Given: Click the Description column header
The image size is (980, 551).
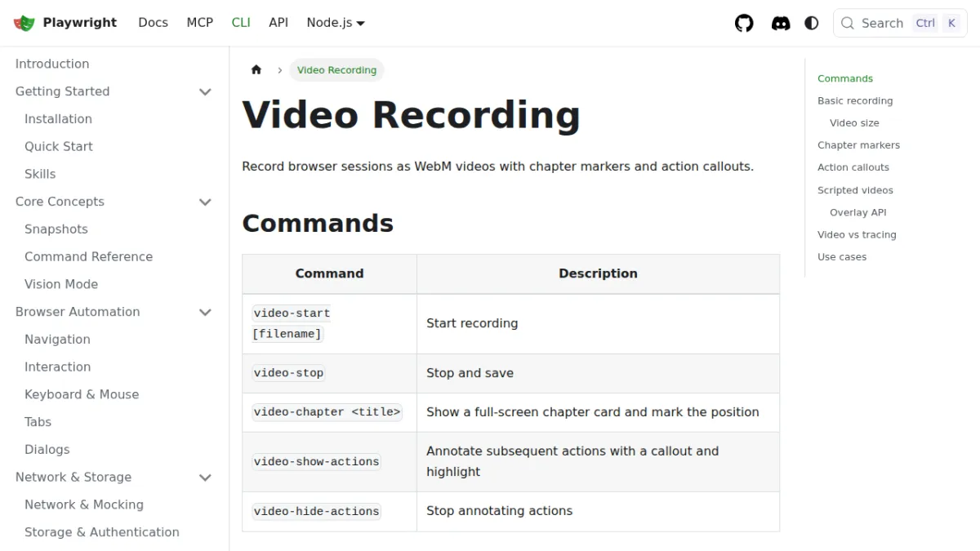Looking at the screenshot, I should [599, 274].
